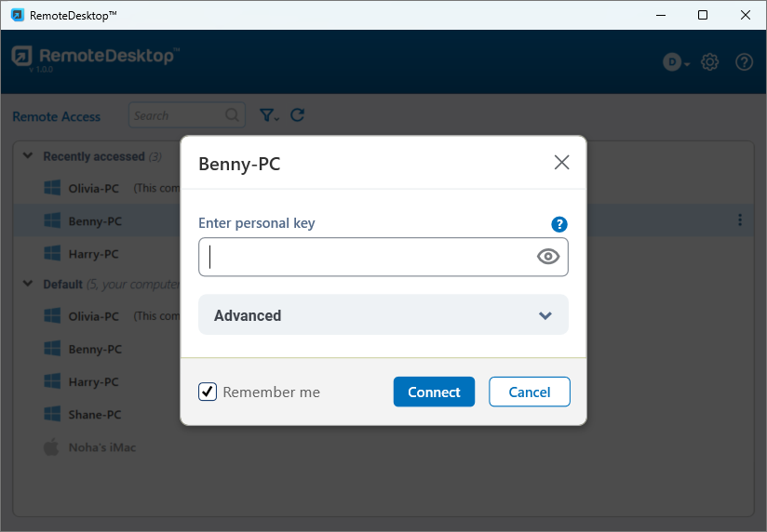
Task: Click the three-dot menu for Benny-PC row
Action: 740,220
